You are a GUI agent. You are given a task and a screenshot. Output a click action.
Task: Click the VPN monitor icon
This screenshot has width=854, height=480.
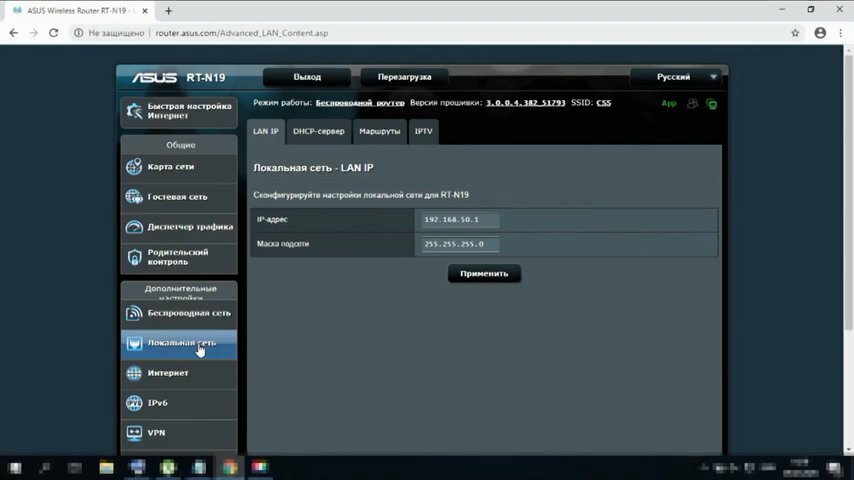coord(134,433)
